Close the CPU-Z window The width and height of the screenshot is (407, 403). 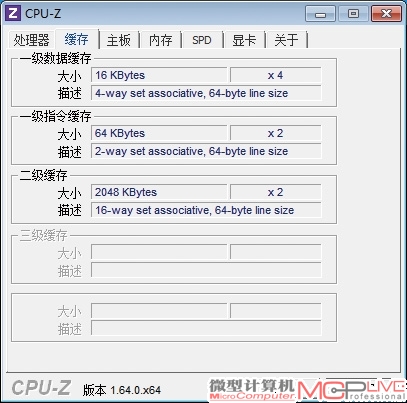386,14
